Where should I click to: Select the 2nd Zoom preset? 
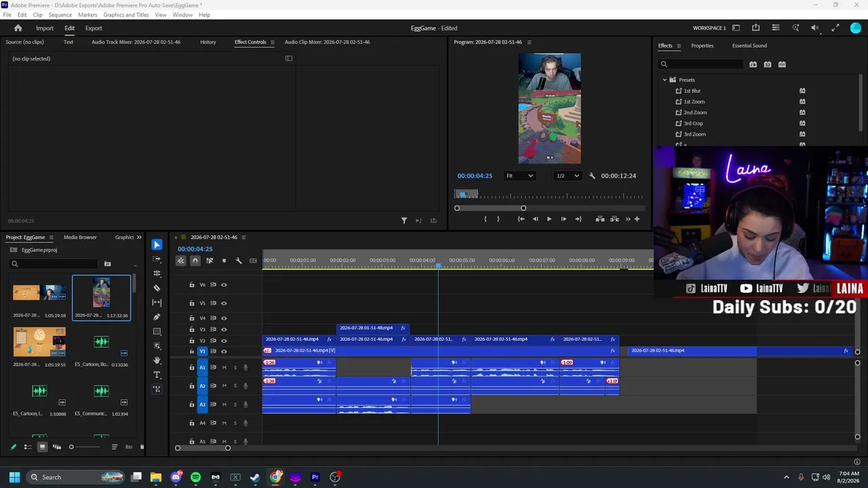[x=695, y=113]
